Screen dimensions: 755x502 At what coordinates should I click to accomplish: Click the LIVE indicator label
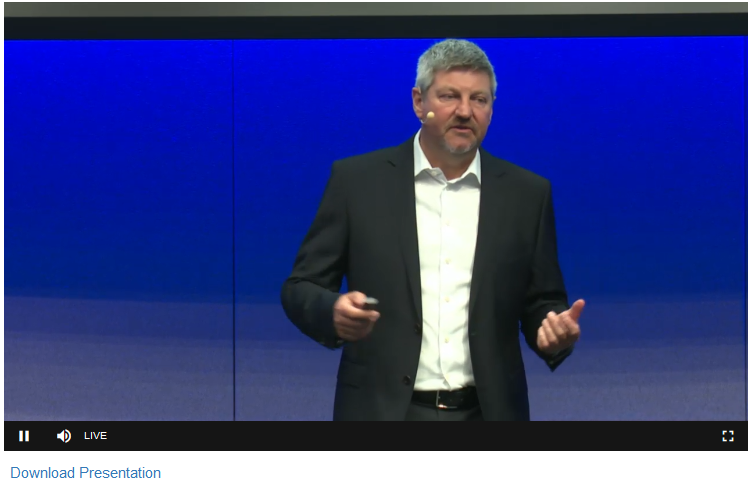point(95,436)
